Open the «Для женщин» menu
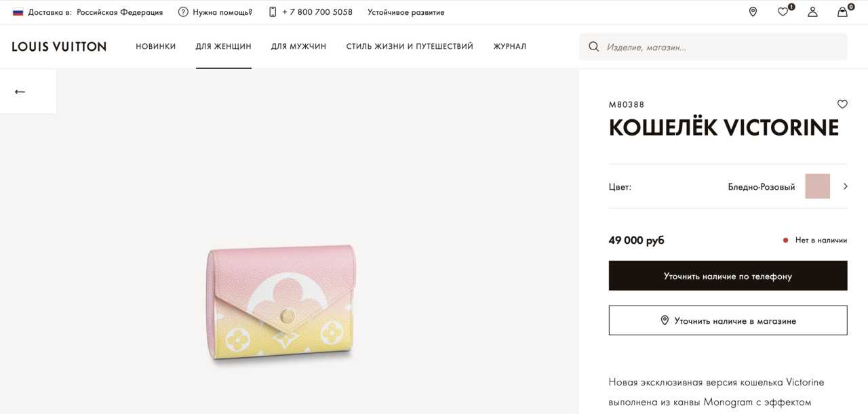 click(x=223, y=47)
